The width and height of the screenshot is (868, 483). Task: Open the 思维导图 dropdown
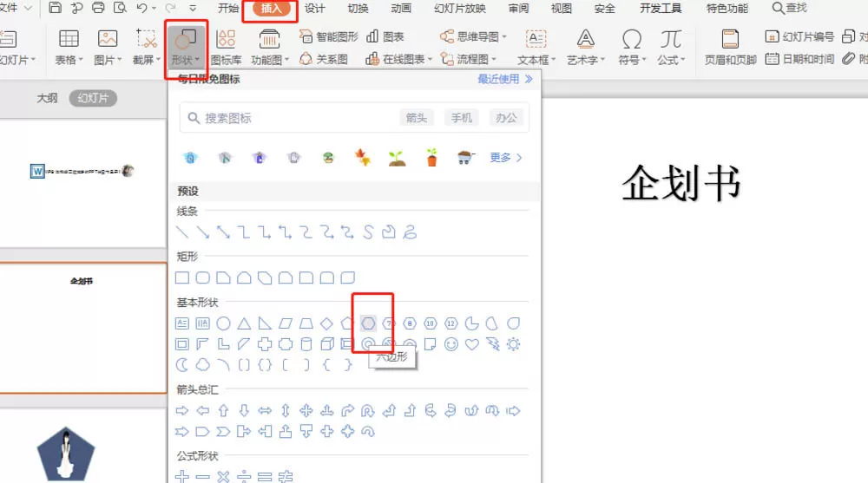tap(474, 36)
